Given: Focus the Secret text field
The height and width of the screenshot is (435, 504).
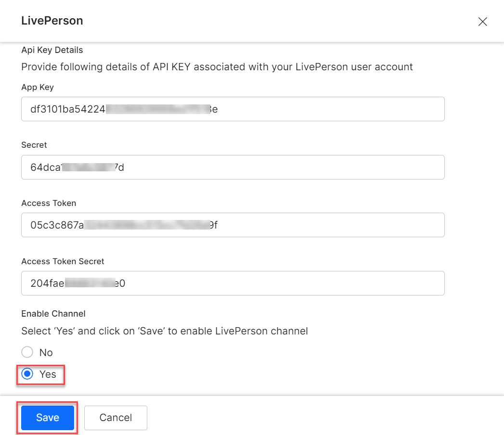Looking at the screenshot, I should tap(233, 167).
